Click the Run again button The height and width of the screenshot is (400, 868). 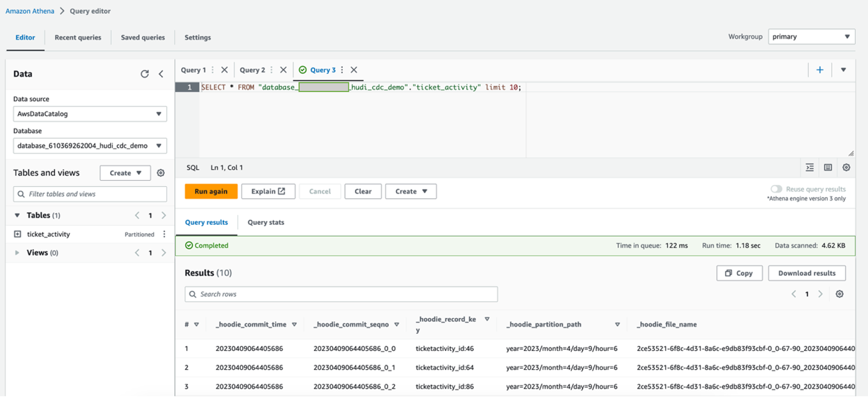[211, 192]
